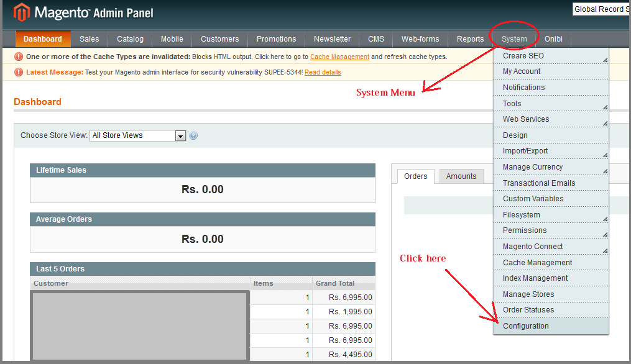The image size is (631, 364).
Task: Click the Average Orders panel header
Action: tap(203, 219)
